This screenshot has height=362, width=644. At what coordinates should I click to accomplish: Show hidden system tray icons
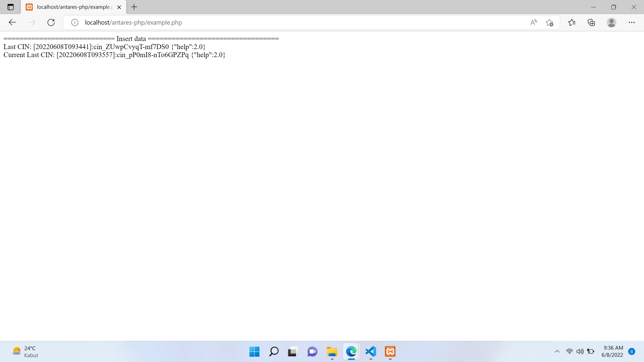tap(557, 351)
